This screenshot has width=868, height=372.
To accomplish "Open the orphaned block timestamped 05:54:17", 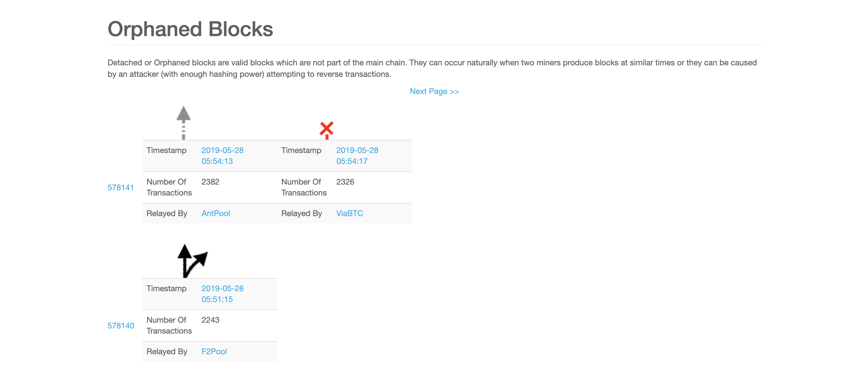I will pos(357,156).
